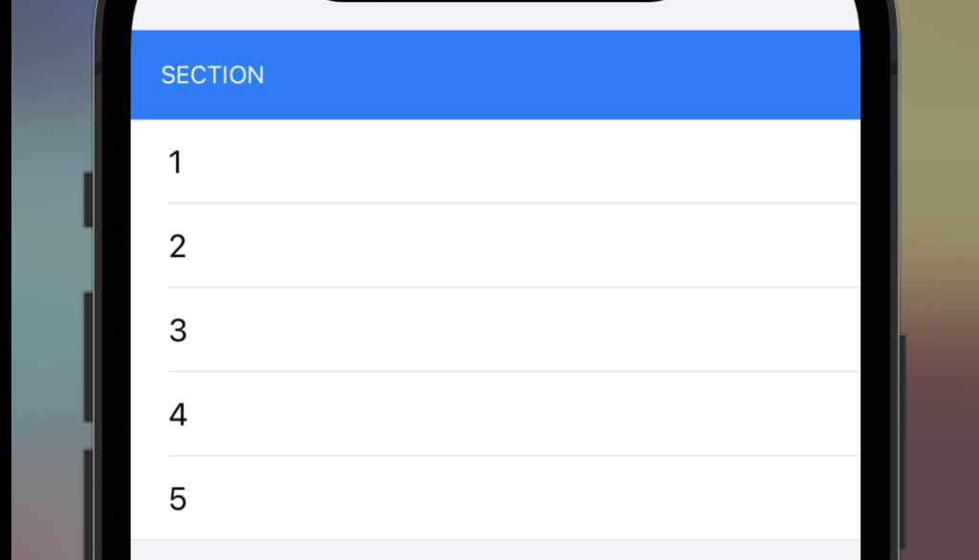Click the side power button on right bezel
979x560 pixels.
(x=903, y=442)
